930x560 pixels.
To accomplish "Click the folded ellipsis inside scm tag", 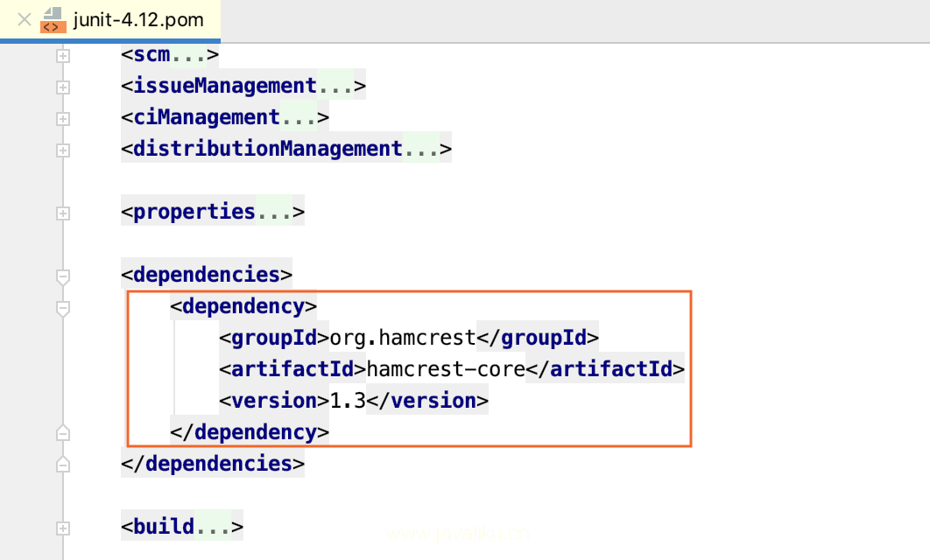I will click(x=188, y=55).
